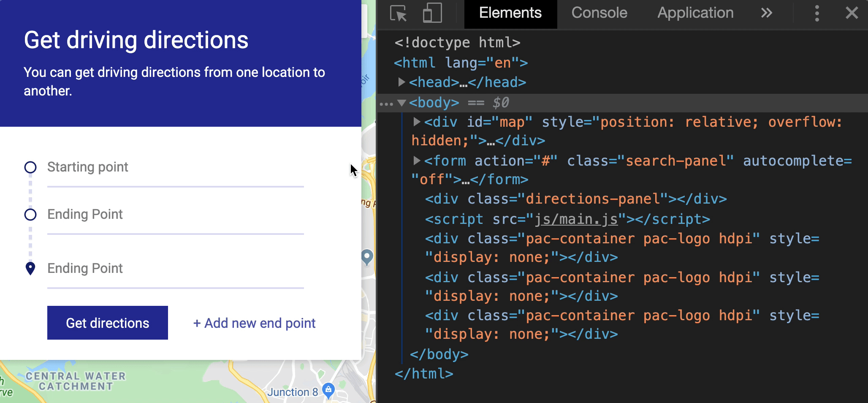Screen dimensions: 868x403
Task: Expand the form with class search-panel
Action: 416,161
